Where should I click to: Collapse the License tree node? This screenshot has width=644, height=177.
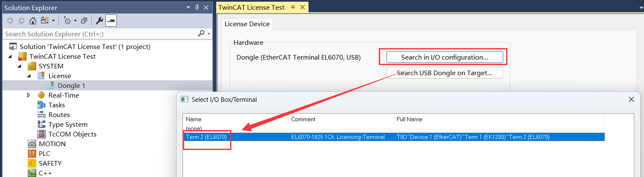coord(29,76)
